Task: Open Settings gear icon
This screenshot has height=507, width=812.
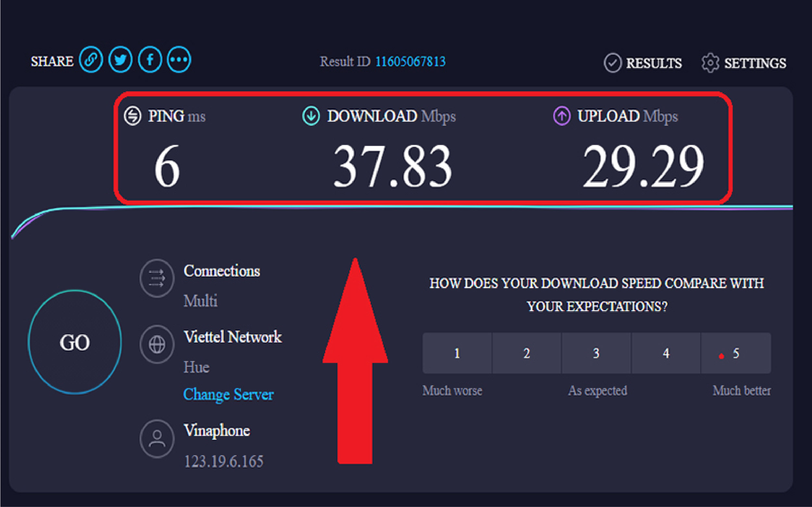Action: pyautogui.click(x=710, y=63)
